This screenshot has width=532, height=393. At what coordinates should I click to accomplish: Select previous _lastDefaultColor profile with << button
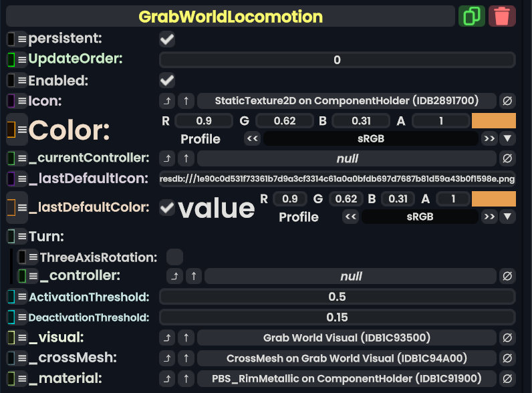[349, 217]
